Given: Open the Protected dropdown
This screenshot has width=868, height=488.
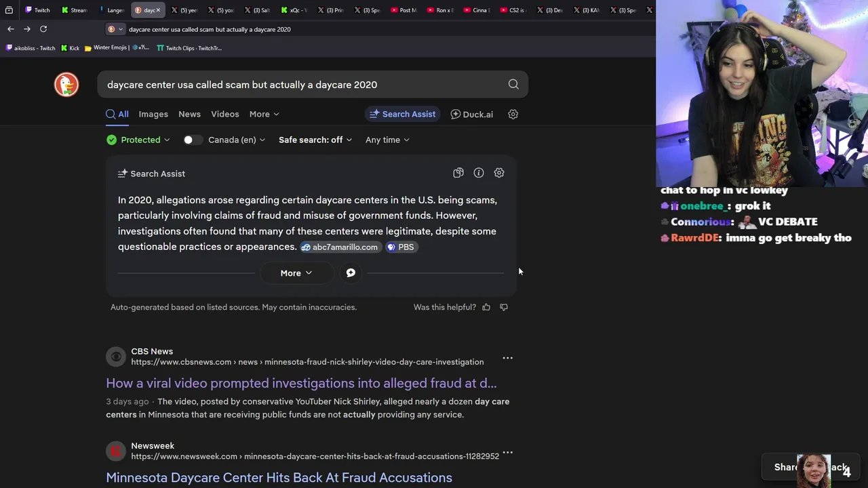Looking at the screenshot, I should click(x=138, y=140).
